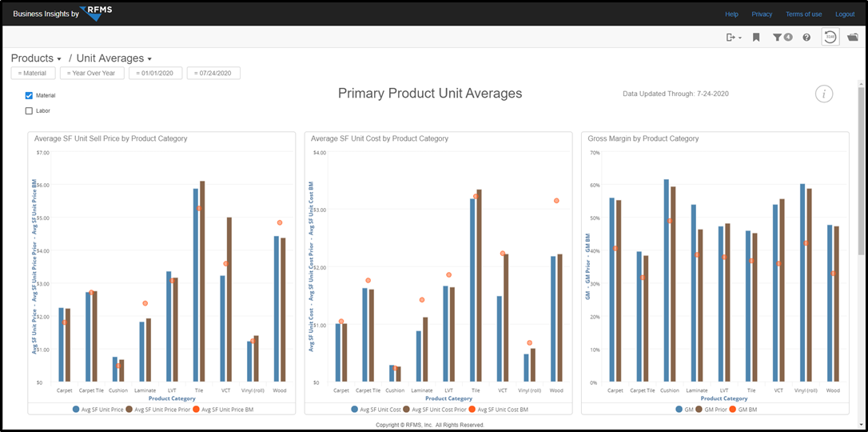Open the export icon menu
Screen dimensions: 868x432
point(731,37)
